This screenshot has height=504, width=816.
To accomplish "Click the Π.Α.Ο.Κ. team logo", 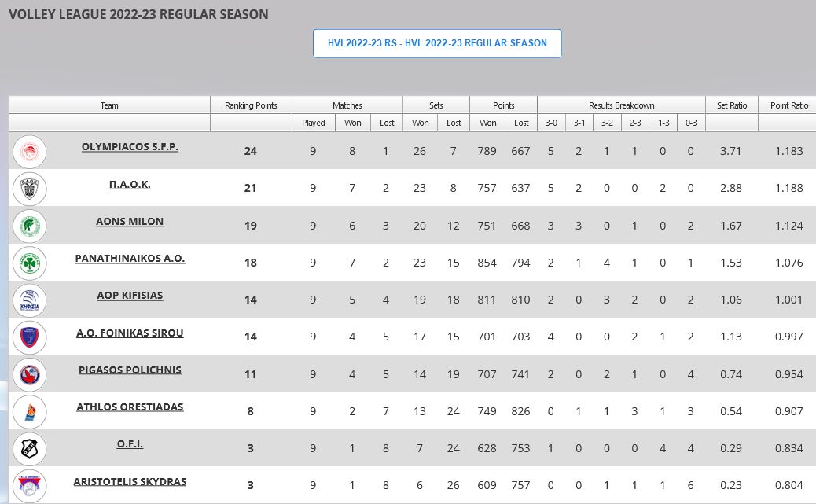I will [x=30, y=189].
